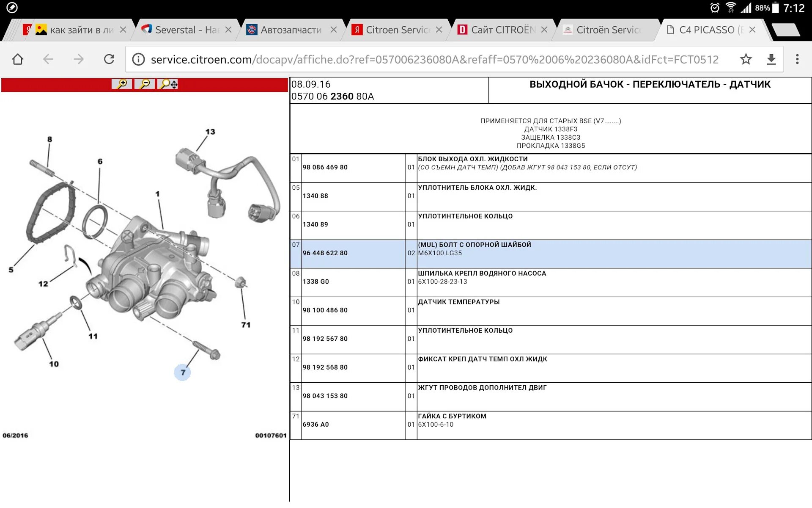812x508 pixels.
Task: Open the new tab button
Action: (785, 30)
